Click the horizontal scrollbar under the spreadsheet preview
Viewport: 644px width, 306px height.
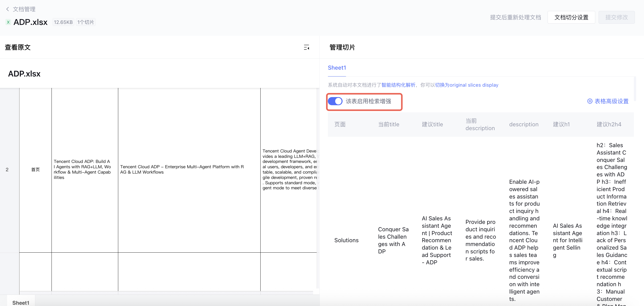coord(166,293)
